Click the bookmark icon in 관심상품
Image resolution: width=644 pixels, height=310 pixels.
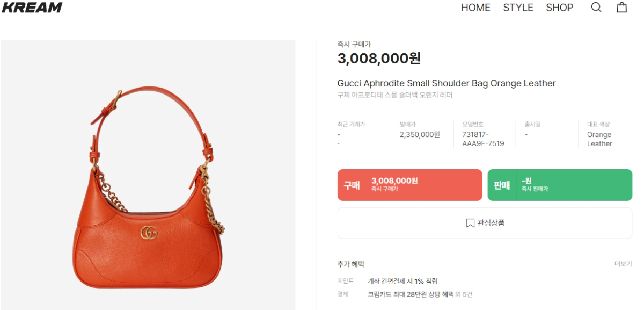[470, 223]
